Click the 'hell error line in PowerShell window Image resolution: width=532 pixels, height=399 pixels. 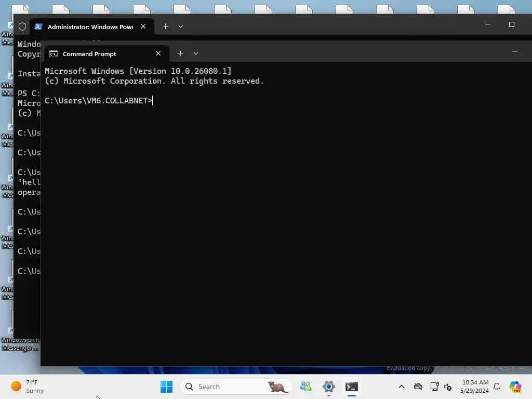pos(29,182)
